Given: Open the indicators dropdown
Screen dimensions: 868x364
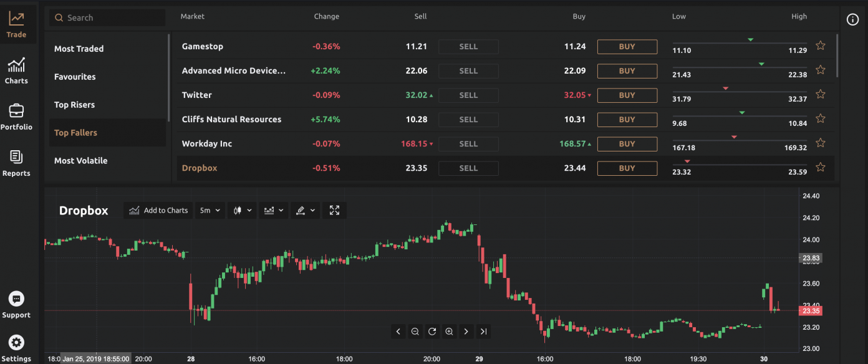Looking at the screenshot, I should pos(274,211).
